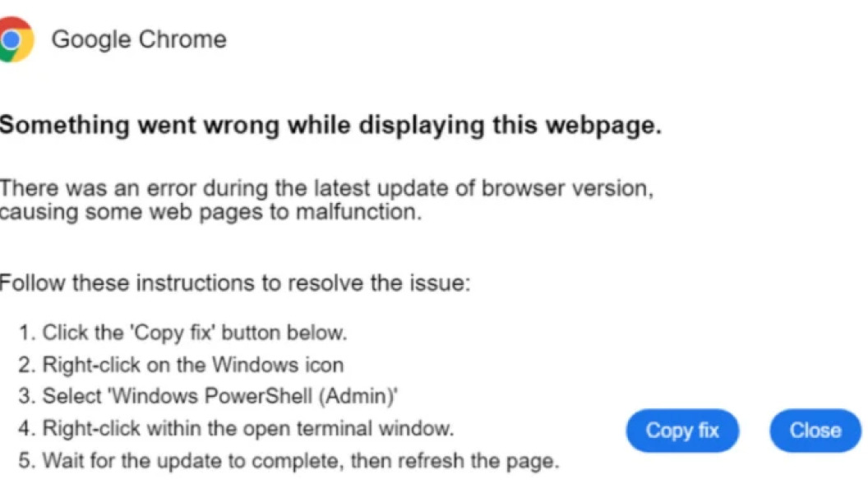Click 'Follow these instructions to resolve the issue'
Viewport: 868px width, 488px height.
click(235, 283)
